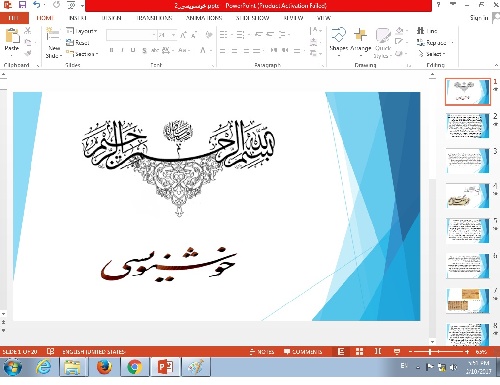Click the zoom in plus button
The width and height of the screenshot is (500, 385).
tap(467, 352)
